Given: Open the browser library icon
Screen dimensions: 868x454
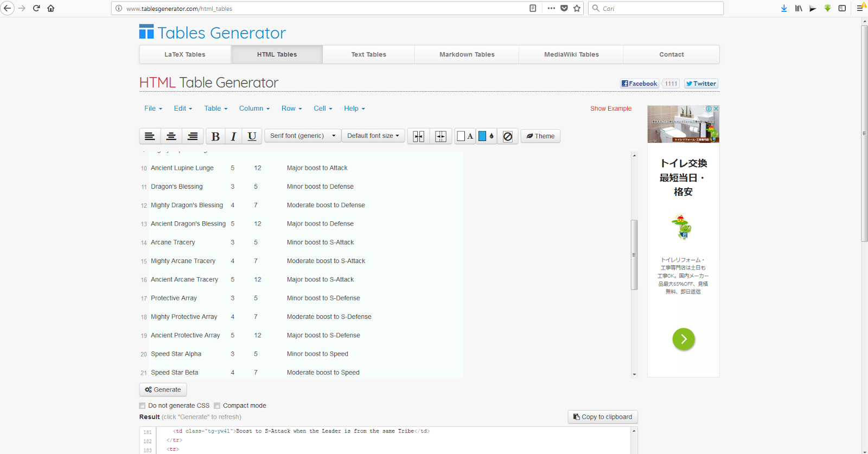Looking at the screenshot, I should pos(799,8).
